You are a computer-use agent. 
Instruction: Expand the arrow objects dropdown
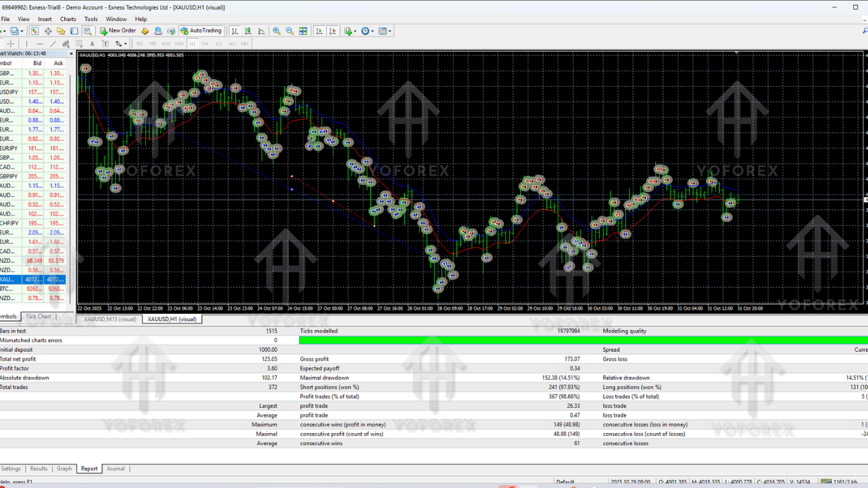tap(126, 43)
